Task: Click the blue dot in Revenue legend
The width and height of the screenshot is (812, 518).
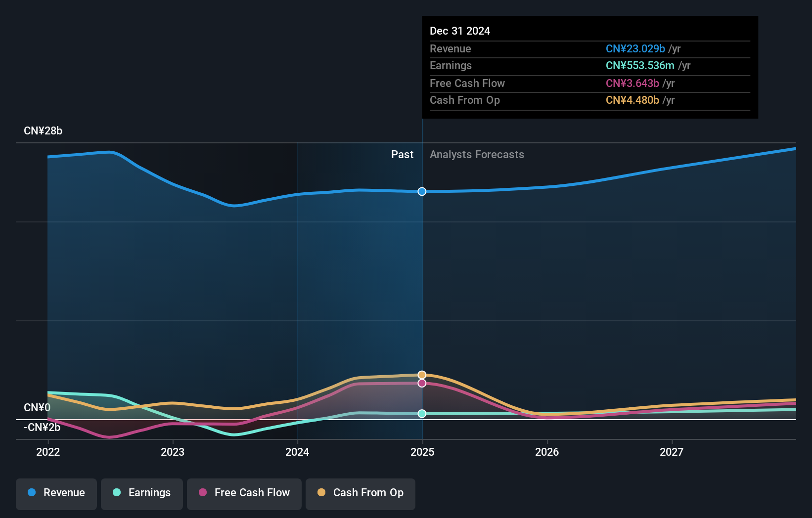Action: click(32, 492)
